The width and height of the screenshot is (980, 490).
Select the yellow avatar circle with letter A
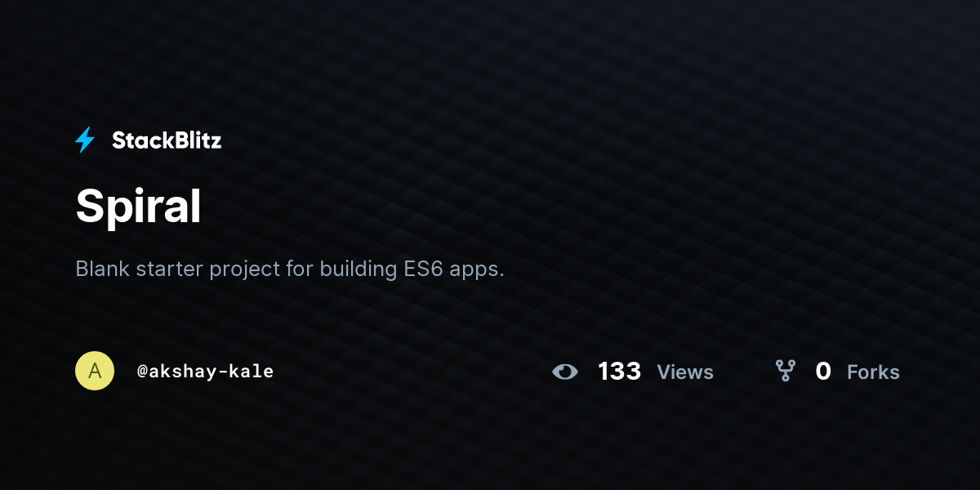pos(95,371)
